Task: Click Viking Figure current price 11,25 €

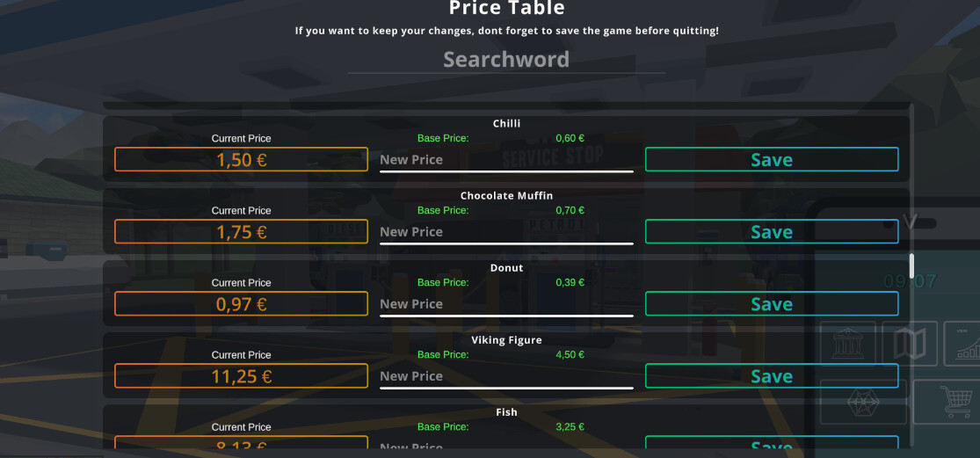Action: pos(241,376)
